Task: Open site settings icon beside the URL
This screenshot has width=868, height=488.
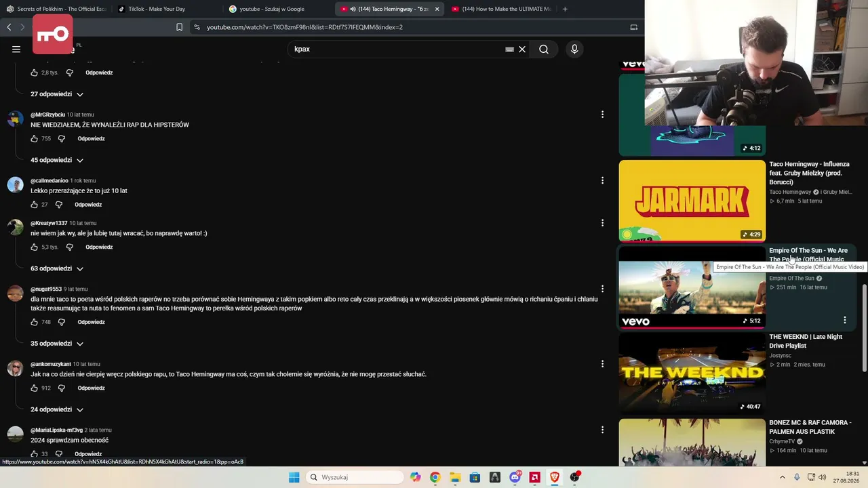Action: pos(197,27)
